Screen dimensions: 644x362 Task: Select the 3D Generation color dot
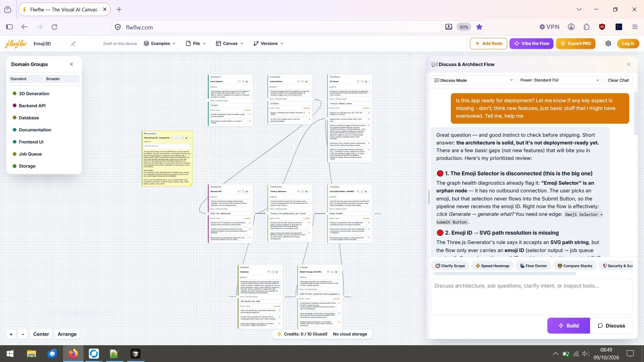[x=14, y=94]
